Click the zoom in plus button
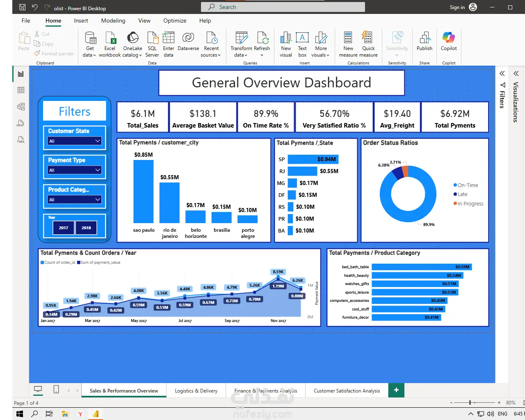The image size is (525, 420). point(499,403)
